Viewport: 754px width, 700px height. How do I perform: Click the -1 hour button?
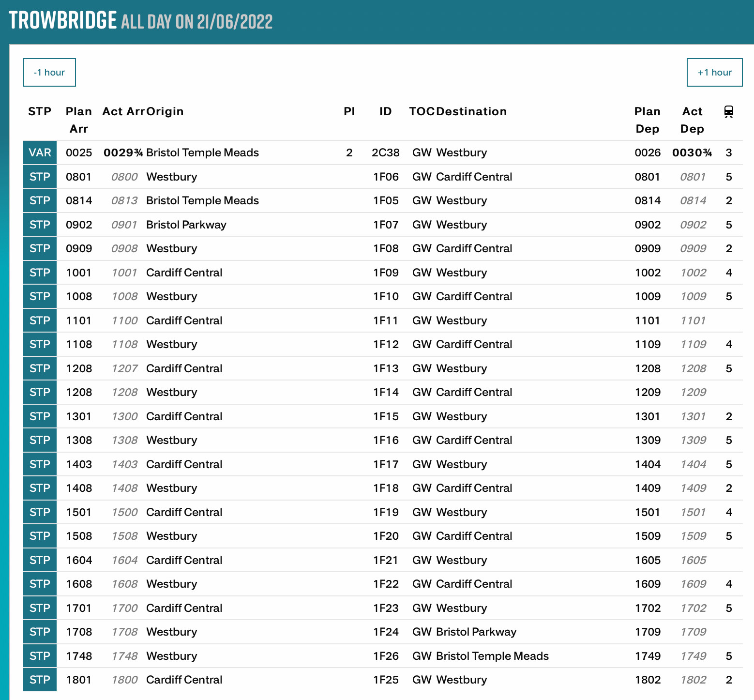[x=49, y=73]
